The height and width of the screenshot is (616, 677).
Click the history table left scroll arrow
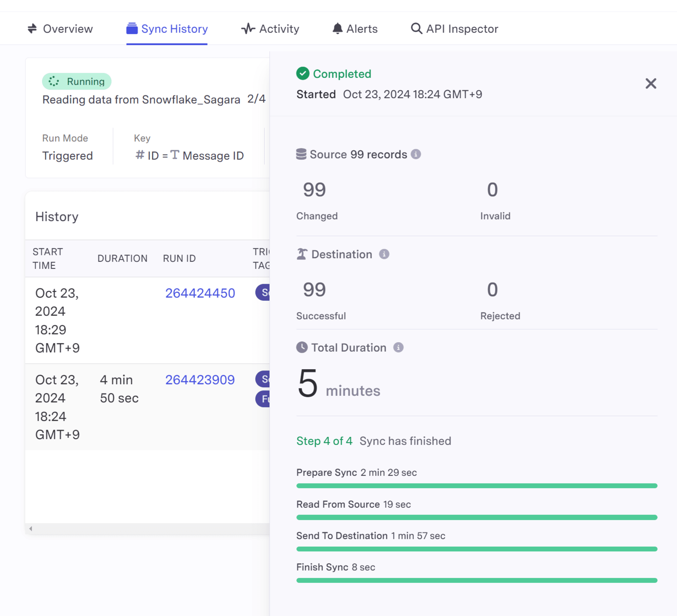coord(31,528)
